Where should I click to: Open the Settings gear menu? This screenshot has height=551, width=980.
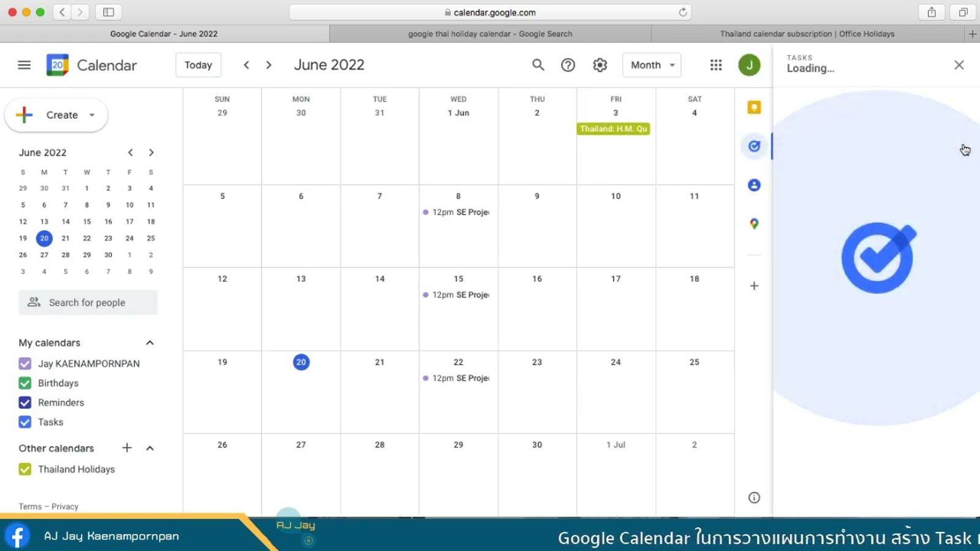tap(600, 65)
